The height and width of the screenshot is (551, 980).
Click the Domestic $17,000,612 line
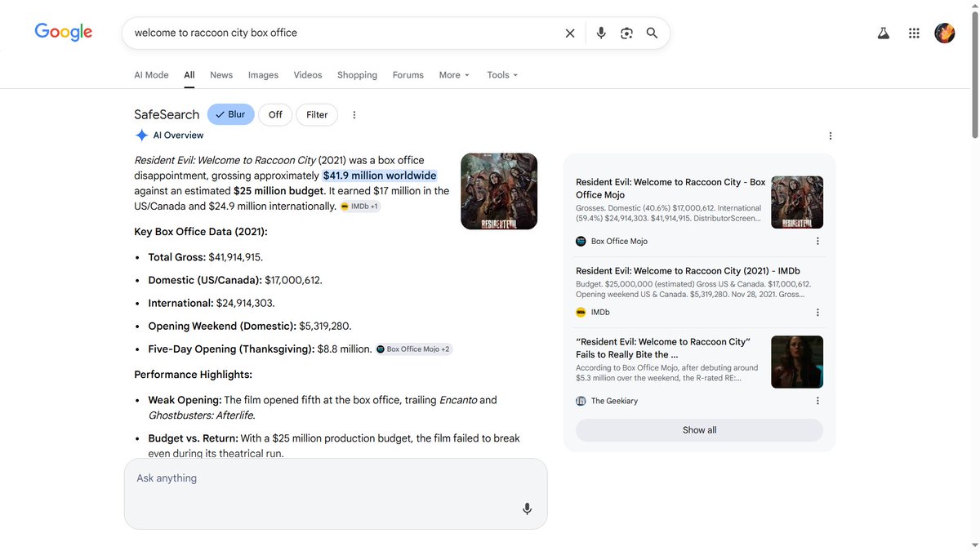[235, 280]
